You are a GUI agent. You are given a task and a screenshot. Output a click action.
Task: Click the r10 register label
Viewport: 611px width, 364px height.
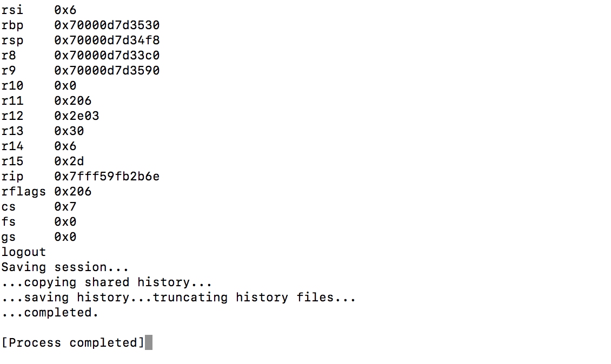[12, 86]
